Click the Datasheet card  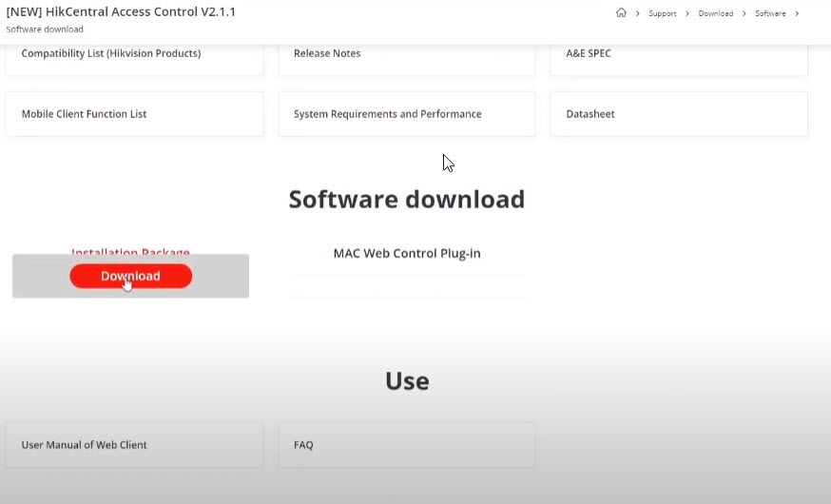(678, 114)
